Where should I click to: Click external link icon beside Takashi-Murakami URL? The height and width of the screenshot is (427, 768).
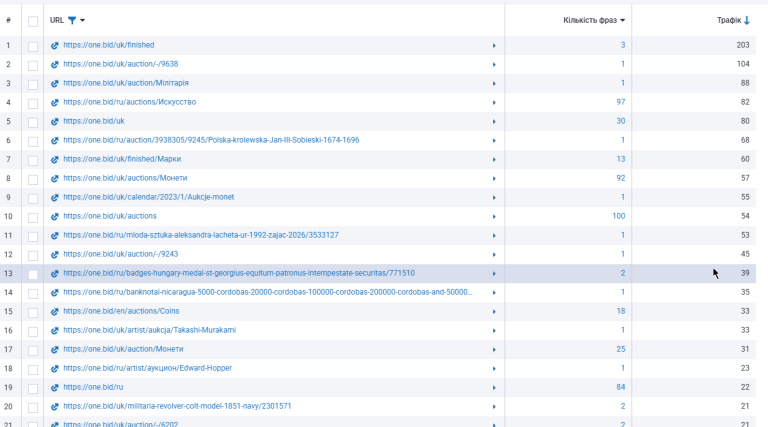click(54, 331)
